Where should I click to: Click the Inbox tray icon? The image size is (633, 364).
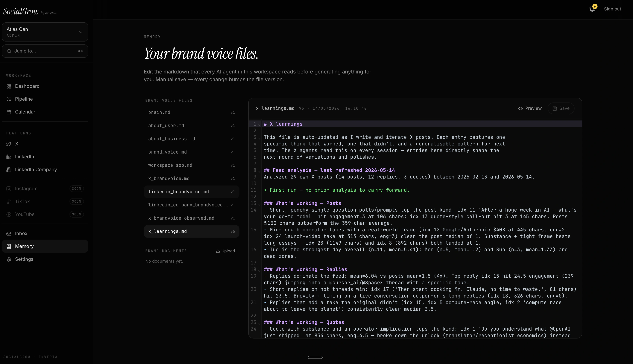pyautogui.click(x=9, y=233)
